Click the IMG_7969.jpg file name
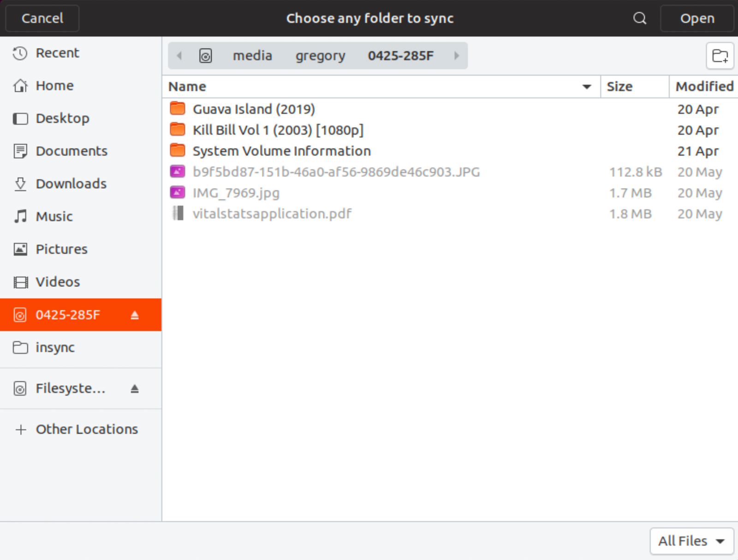The height and width of the screenshot is (560, 738). pos(236,193)
